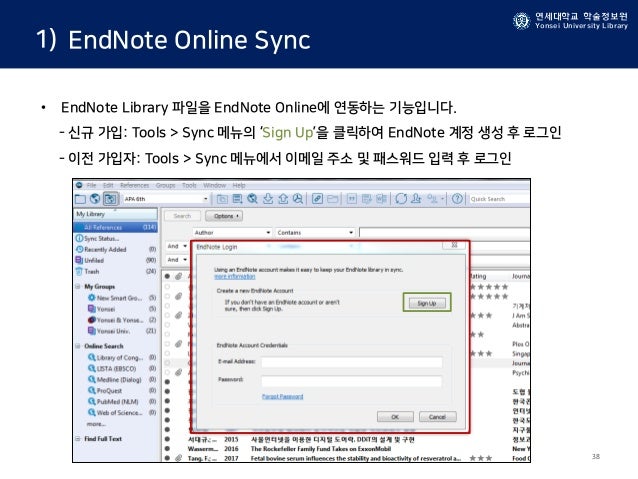The width and height of the screenshot is (638, 479).
Task: Click the Insert Citation quote-mark toolbar icon
Action: [x=352, y=199]
